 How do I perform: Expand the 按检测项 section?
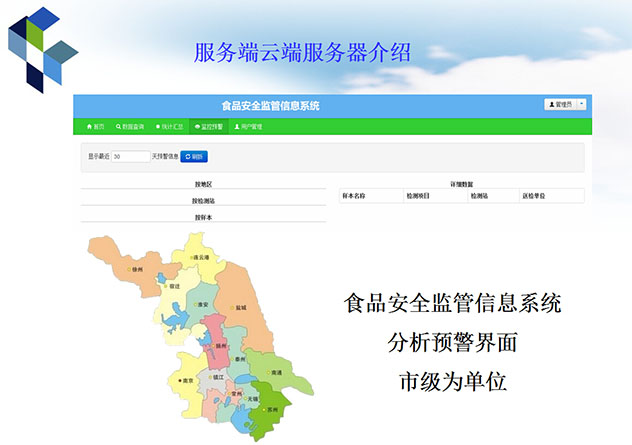click(203, 200)
